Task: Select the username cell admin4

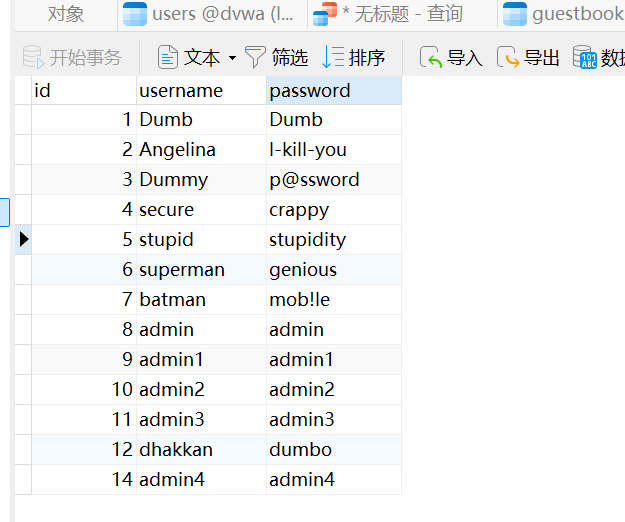Action: (201, 479)
